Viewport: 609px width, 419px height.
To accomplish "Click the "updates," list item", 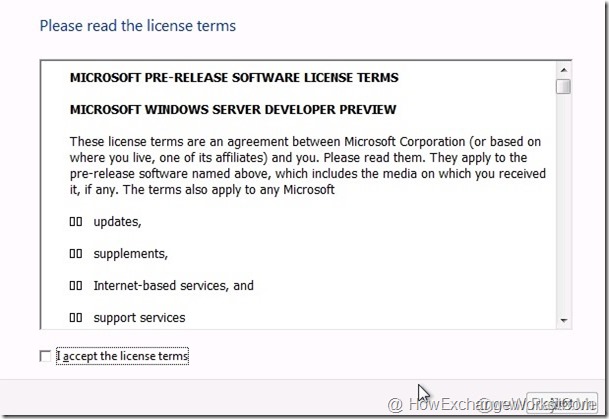I will pyautogui.click(x=117, y=221).
